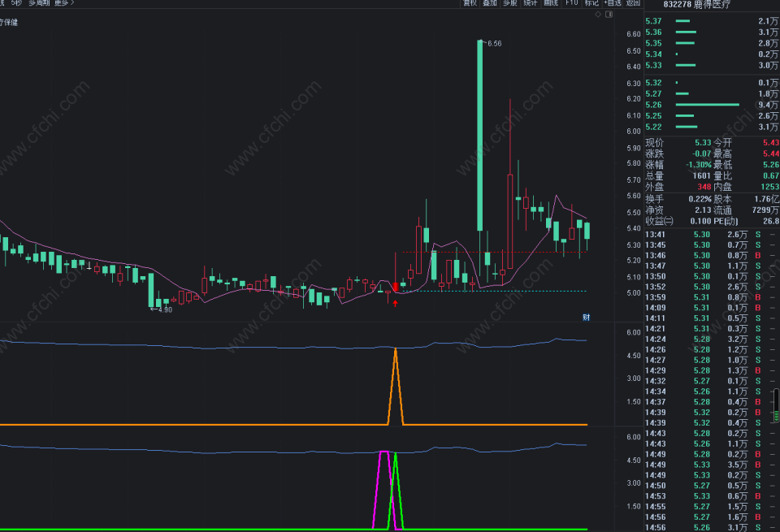The image size is (780, 532).
Task: Open 复权 adjustment option in toolbar
Action: click(x=470, y=3)
